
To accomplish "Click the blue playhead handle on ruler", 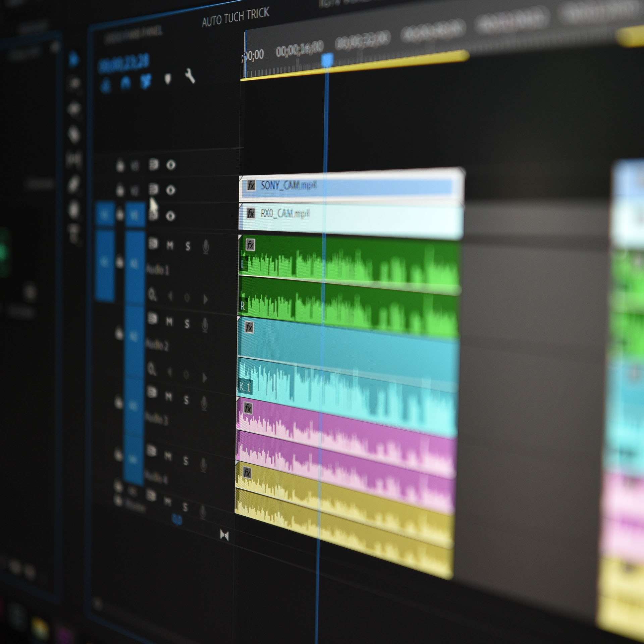I will [x=327, y=60].
